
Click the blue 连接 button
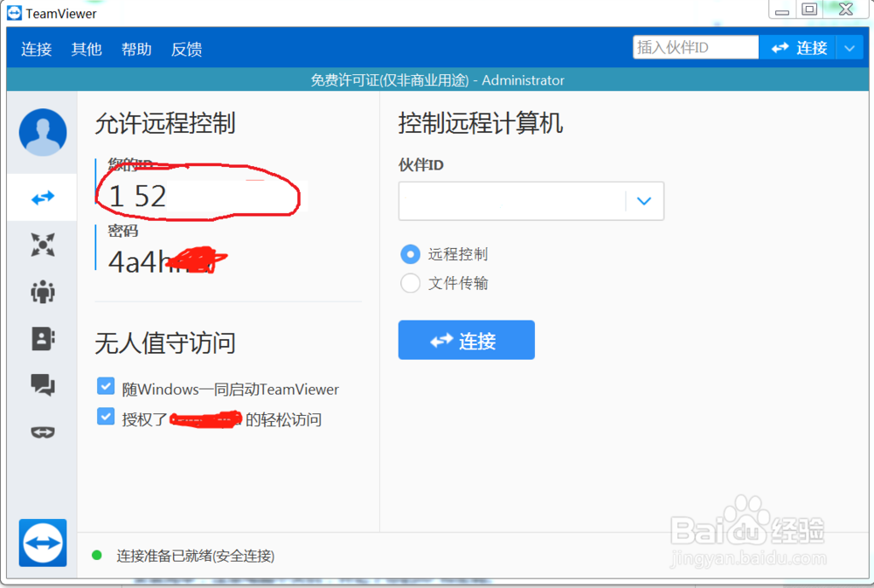coord(466,340)
